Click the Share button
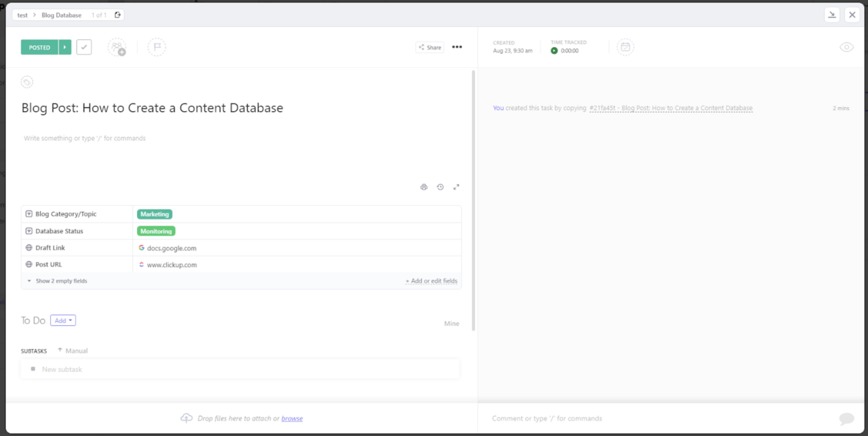The width and height of the screenshot is (868, 436). coord(429,47)
